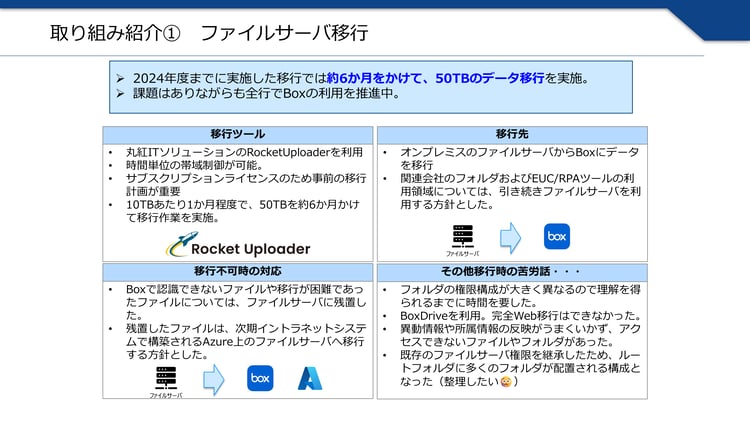Image resolution: width=750 pixels, height=421 pixels.
Task: Click the file server icon under 移行不可時の対応
Action: click(165, 378)
